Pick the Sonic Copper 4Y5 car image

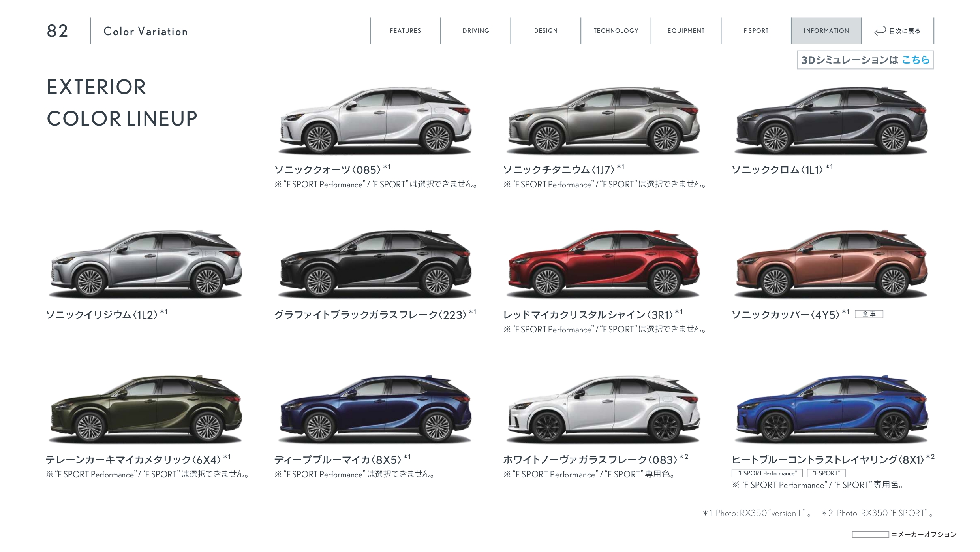pos(832,264)
